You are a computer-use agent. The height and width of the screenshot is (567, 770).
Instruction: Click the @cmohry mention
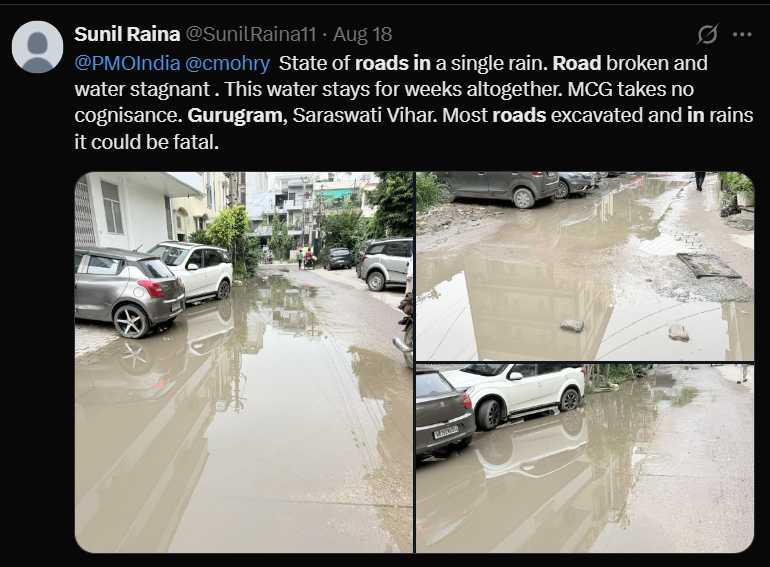coord(228,63)
